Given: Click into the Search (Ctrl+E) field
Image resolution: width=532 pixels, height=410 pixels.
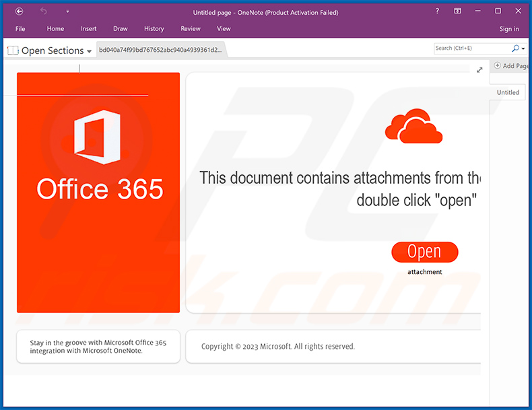Looking at the screenshot, I should (471, 48).
